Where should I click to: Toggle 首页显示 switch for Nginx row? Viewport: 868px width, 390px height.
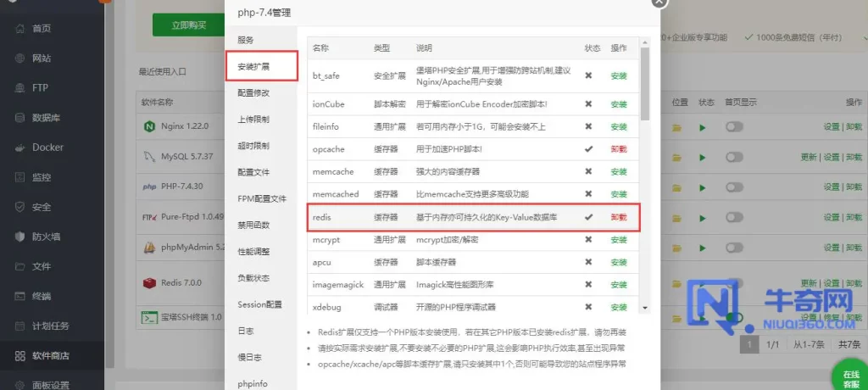point(735,127)
